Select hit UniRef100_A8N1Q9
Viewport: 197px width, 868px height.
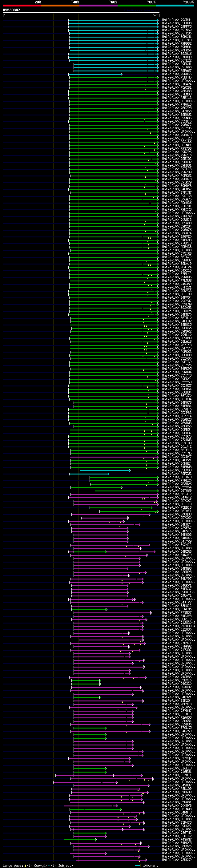pos(177,789)
